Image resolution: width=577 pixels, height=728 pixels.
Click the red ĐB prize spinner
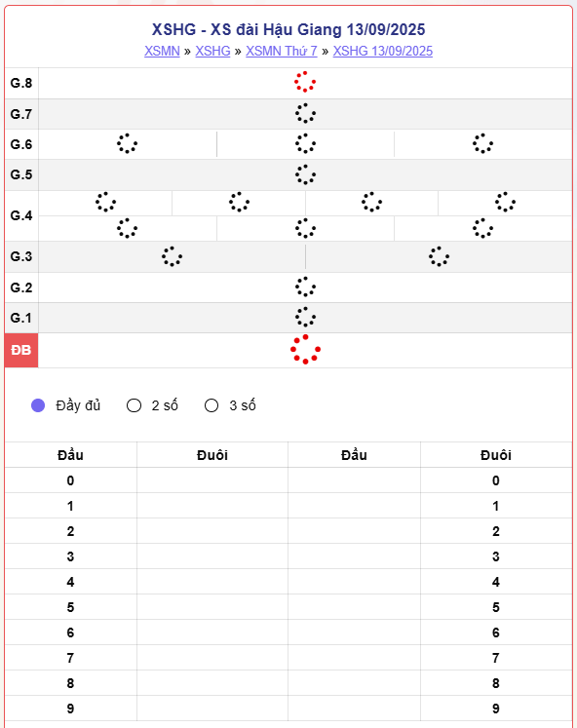point(305,349)
